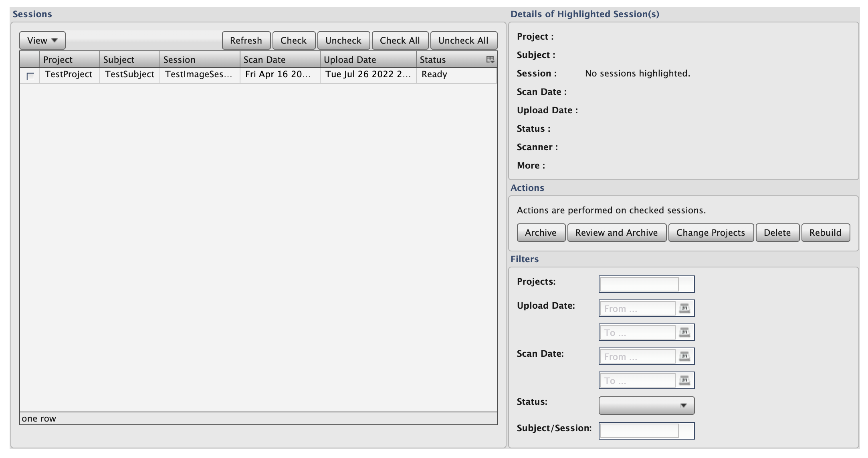
Task: Open calendar for Scan Date To field
Action: pos(684,380)
